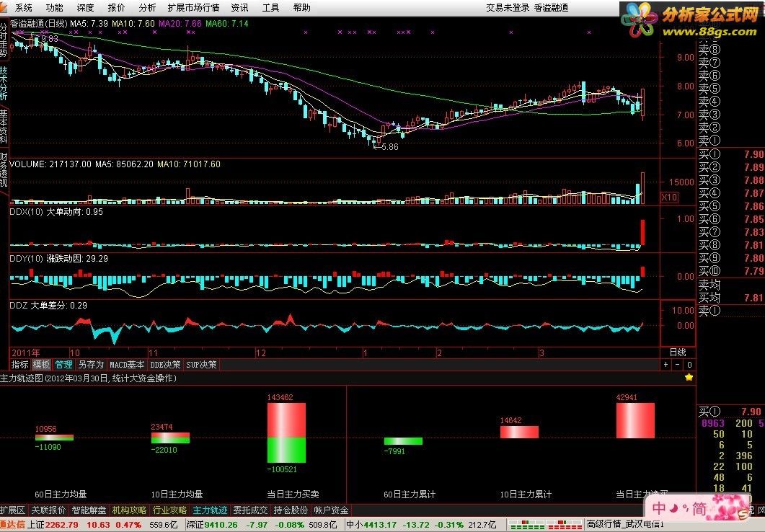Image resolution: width=765 pixels, height=532 pixels.
Task: Click the plus zoom-in chart button
Action: point(666,364)
